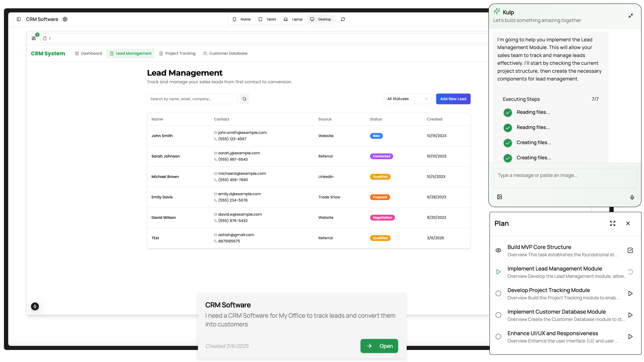Expand the Plan panel to fullscreen

pos(613,223)
